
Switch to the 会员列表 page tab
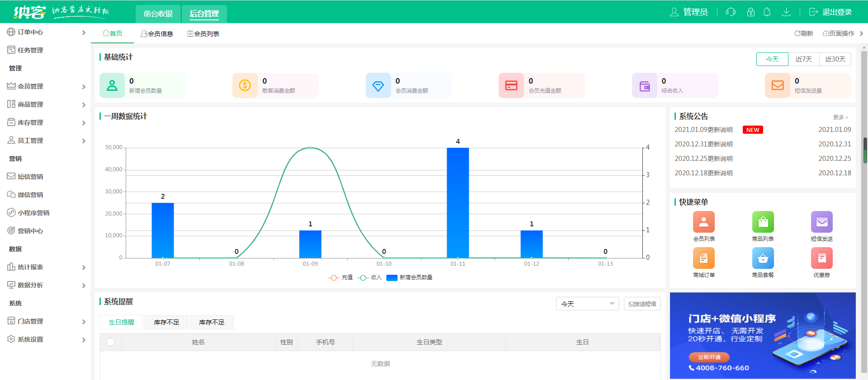click(203, 34)
